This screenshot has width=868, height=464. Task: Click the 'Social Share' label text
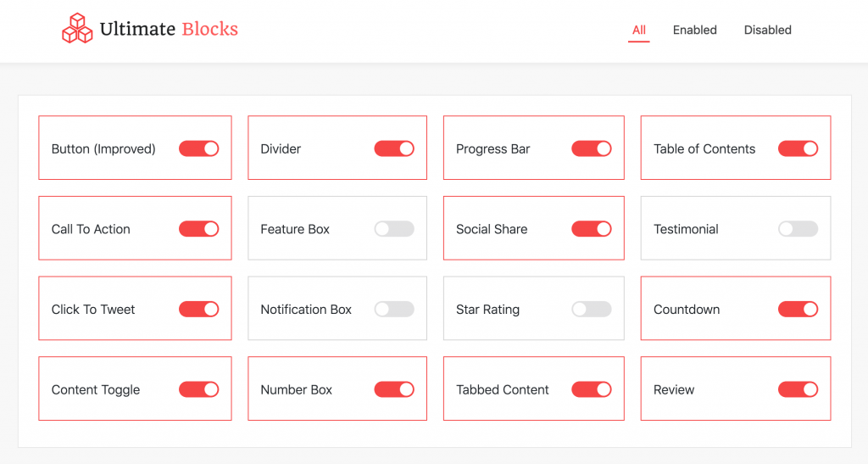pos(492,229)
